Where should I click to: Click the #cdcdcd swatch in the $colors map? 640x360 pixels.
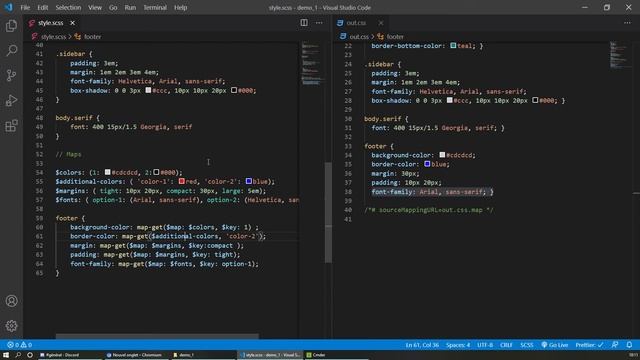107,172
